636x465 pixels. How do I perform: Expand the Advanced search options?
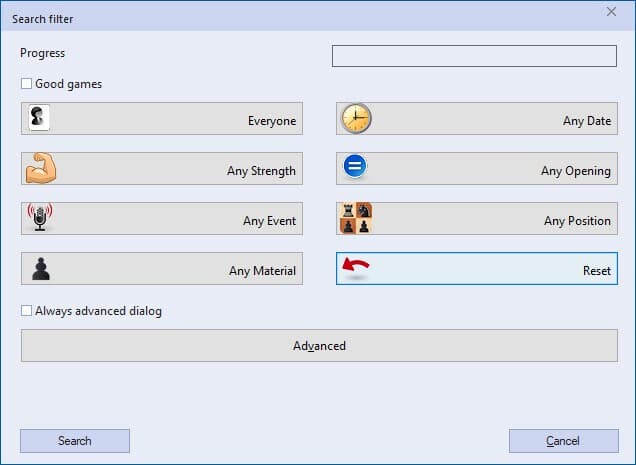(x=319, y=346)
